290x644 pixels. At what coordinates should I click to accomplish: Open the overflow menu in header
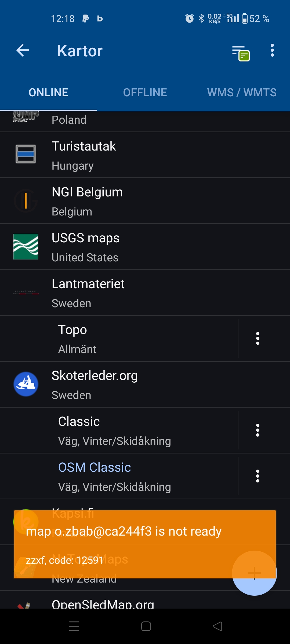point(272,50)
